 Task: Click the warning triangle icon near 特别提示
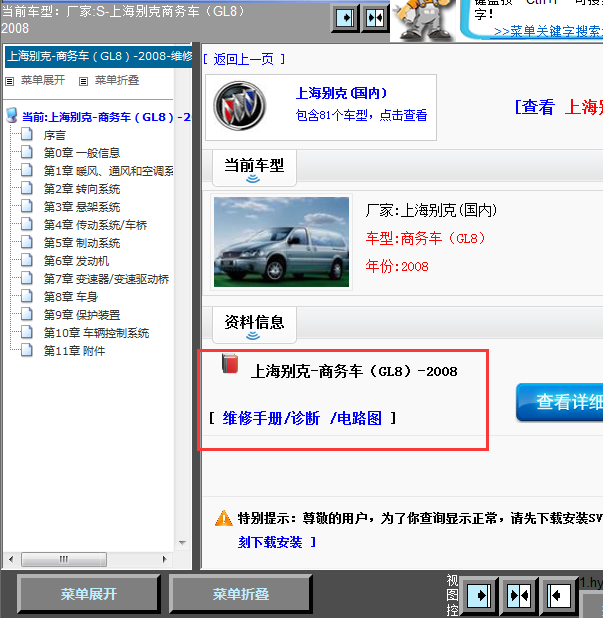(x=223, y=518)
